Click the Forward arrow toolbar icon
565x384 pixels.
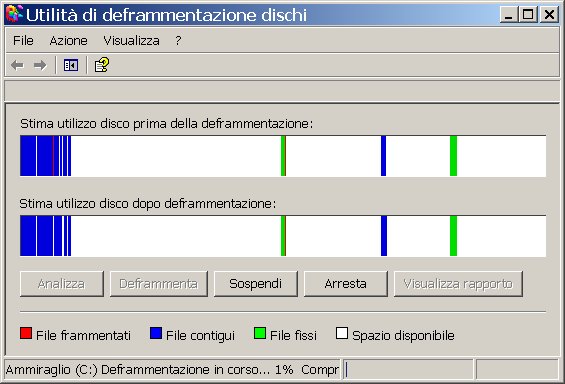(x=40, y=66)
